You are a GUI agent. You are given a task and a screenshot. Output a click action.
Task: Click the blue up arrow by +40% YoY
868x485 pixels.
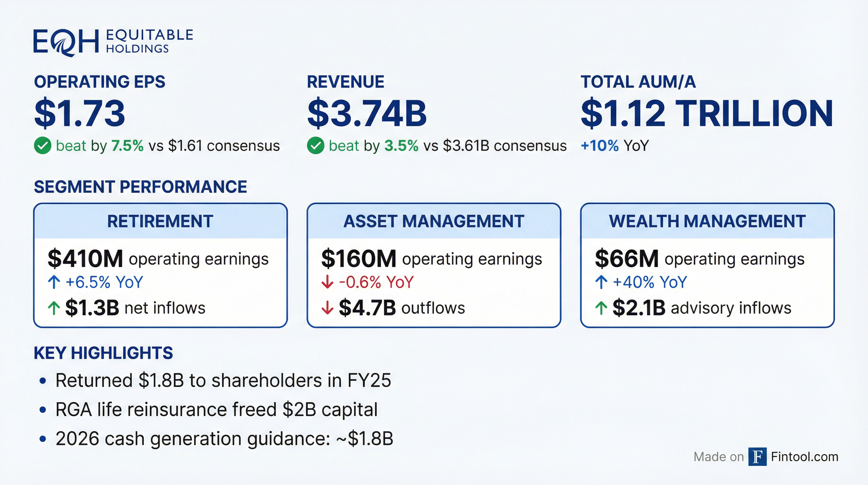pyautogui.click(x=601, y=282)
